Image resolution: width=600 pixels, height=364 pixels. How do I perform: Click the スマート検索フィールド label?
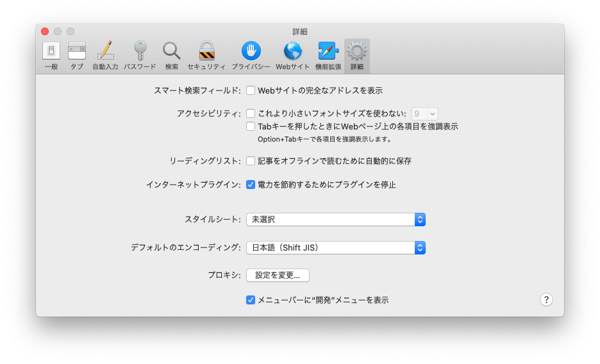tap(197, 90)
